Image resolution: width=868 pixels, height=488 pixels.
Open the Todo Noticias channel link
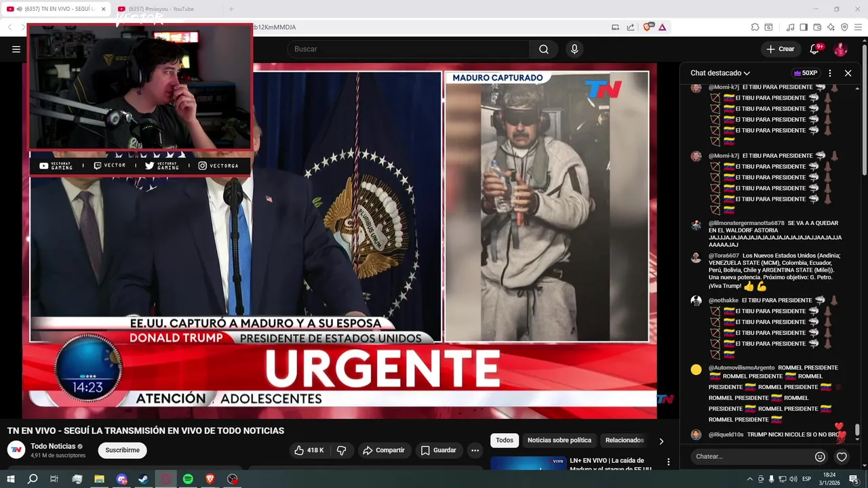tap(53, 446)
